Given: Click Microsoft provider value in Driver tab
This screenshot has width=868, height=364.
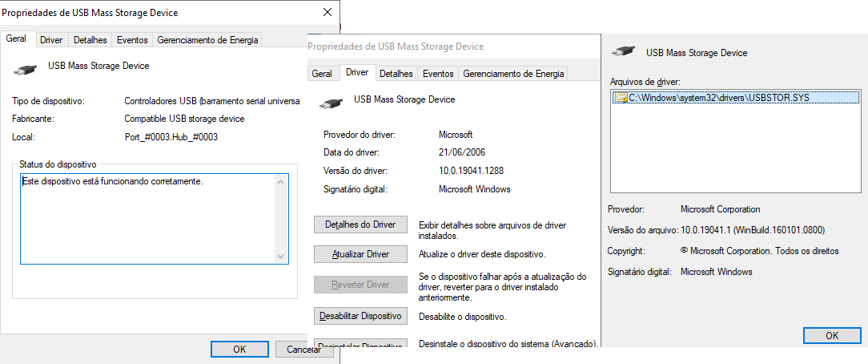Looking at the screenshot, I should [x=456, y=135].
